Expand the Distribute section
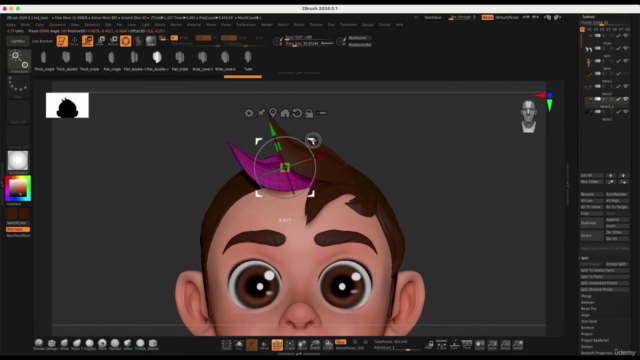 click(589, 321)
